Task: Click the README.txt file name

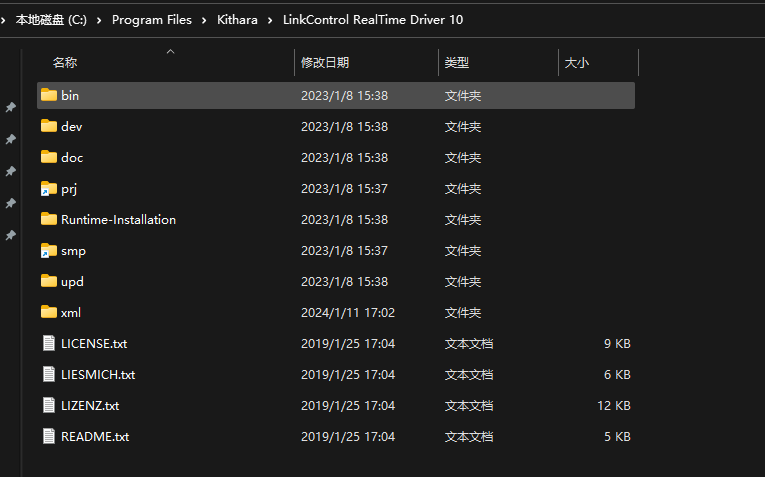Action: [95, 437]
